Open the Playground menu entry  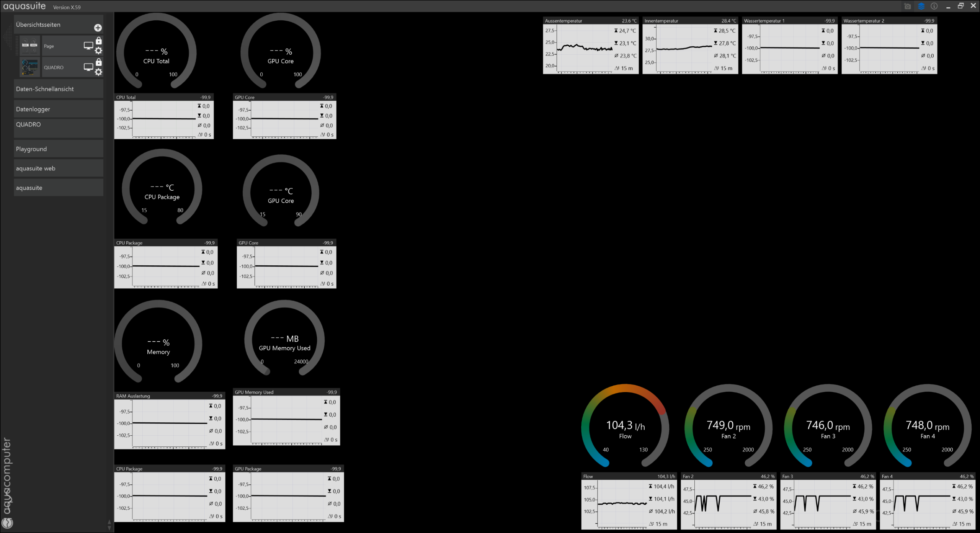click(x=59, y=149)
